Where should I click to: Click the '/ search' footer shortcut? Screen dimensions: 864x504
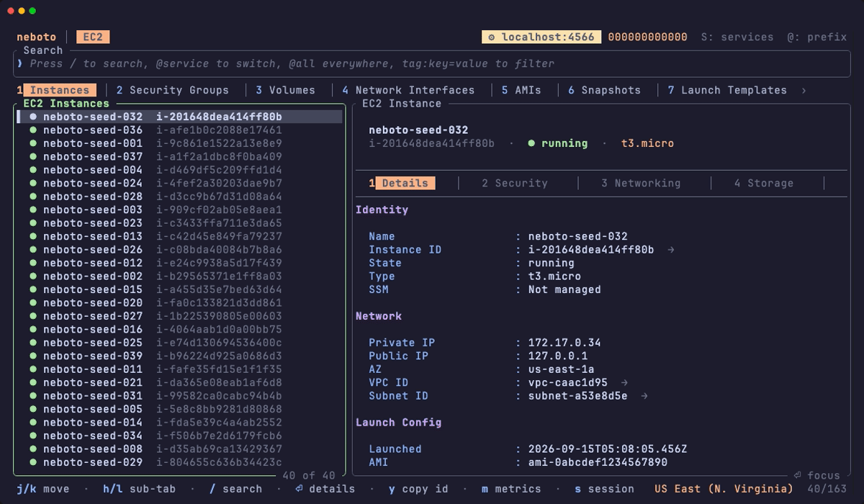point(235,489)
